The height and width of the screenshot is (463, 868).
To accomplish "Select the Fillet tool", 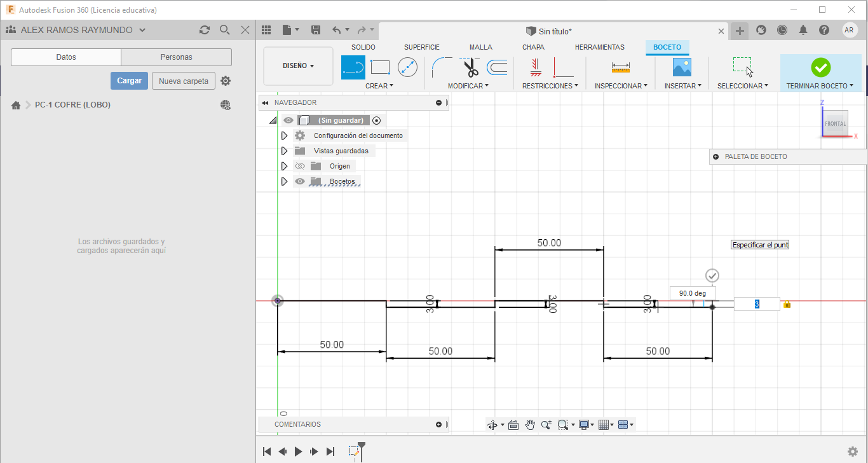I will 442,67.
